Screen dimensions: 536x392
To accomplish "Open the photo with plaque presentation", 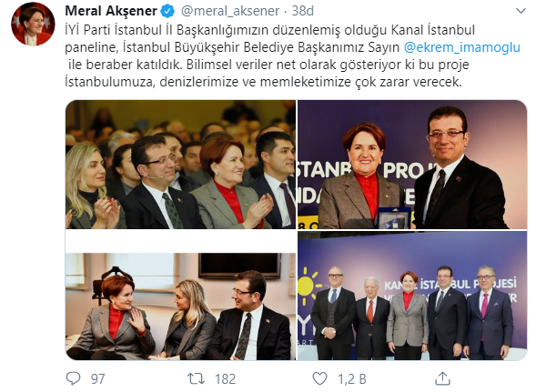I will (x=412, y=165).
